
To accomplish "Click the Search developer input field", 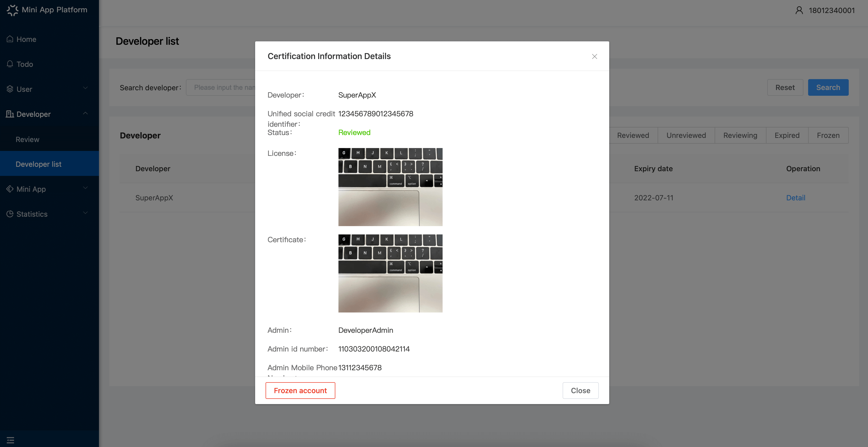I will [x=221, y=88].
